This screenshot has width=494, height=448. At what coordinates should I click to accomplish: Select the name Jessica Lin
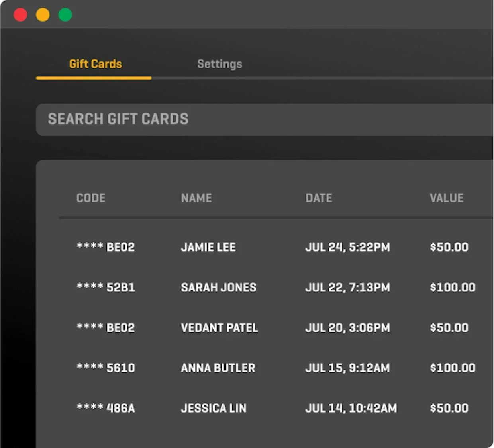tap(214, 408)
